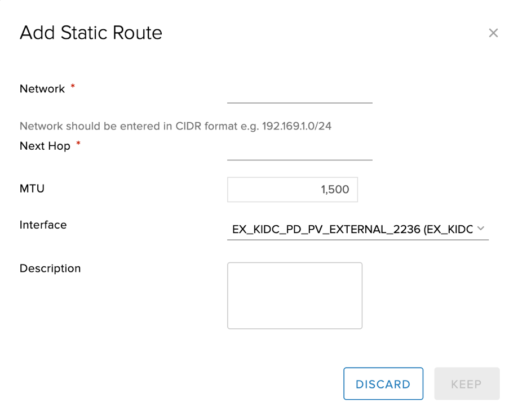Click inside the Description text box

294,295
